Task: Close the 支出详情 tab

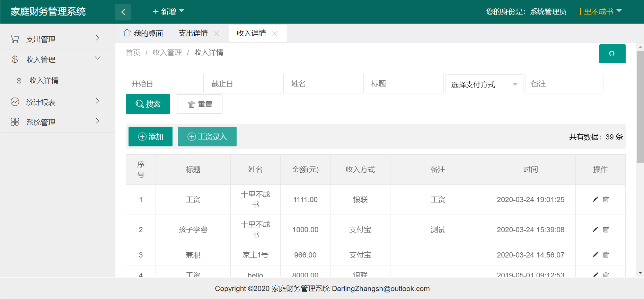Action: (217, 34)
